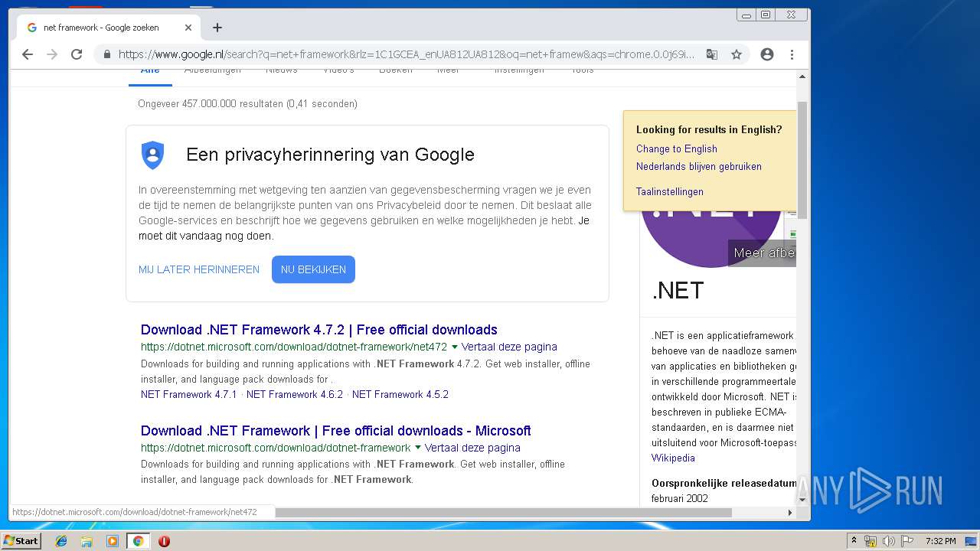Click Vertaal deze pagina for net472 result
The image size is (980, 551).
point(509,347)
